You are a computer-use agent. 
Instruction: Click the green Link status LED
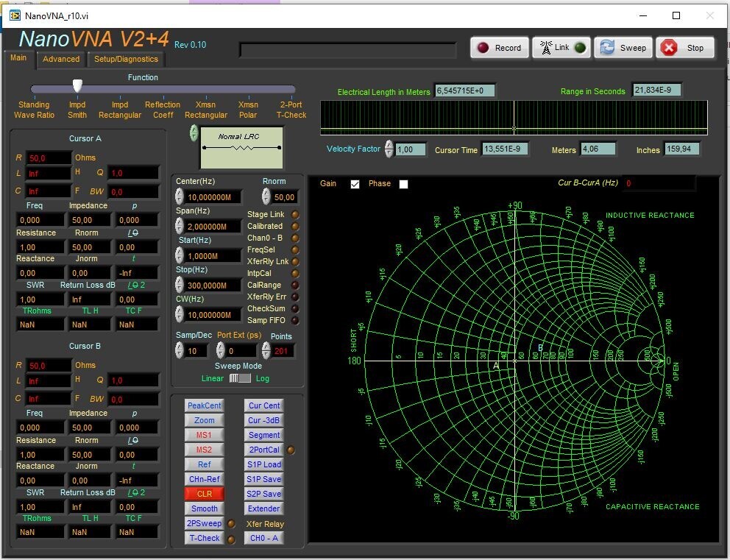[580, 48]
